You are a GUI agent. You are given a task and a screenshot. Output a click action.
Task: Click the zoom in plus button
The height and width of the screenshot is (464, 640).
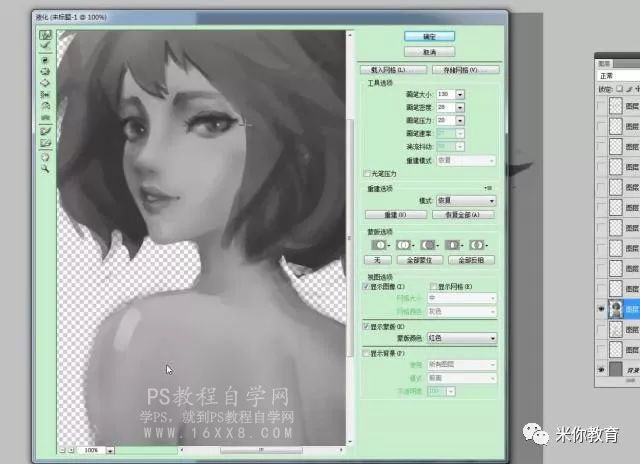point(71,450)
